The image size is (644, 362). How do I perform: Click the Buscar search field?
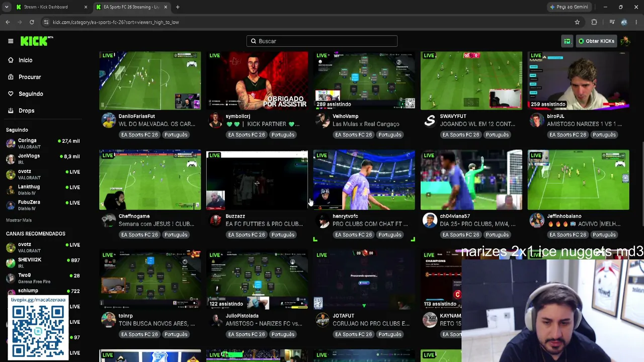pyautogui.click(x=322, y=41)
